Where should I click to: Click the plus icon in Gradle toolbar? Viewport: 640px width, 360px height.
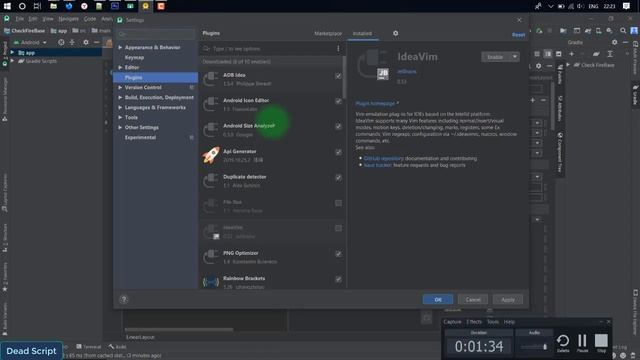[x=571, y=54]
